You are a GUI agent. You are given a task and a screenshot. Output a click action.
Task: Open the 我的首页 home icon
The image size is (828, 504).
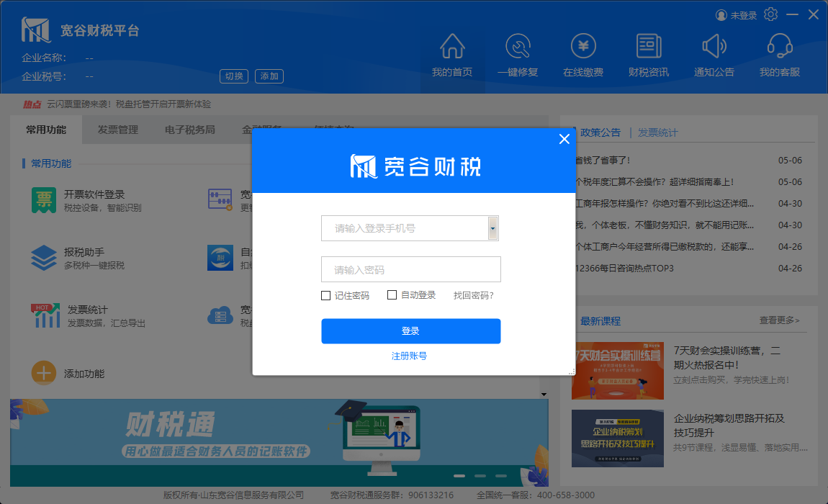(452, 47)
